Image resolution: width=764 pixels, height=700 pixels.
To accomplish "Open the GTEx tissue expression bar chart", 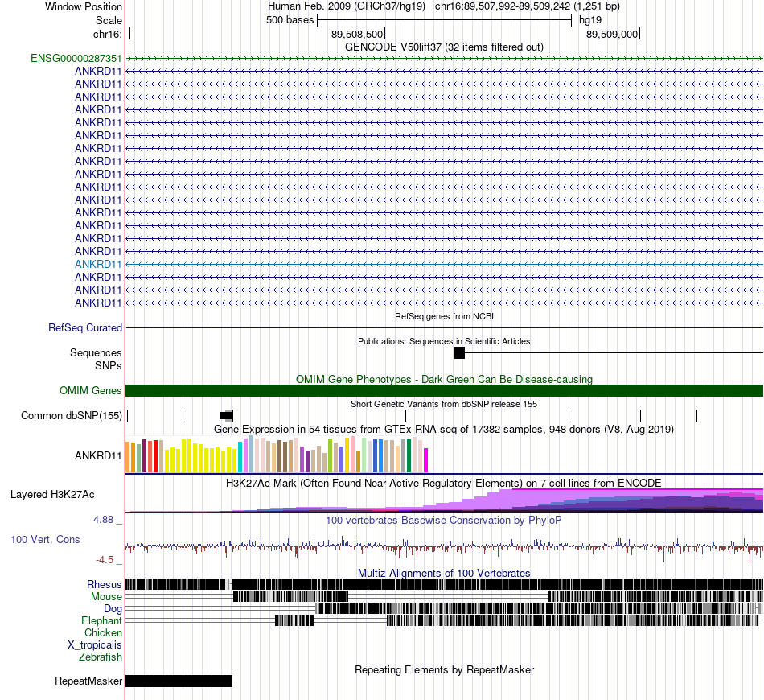I will tap(277, 455).
